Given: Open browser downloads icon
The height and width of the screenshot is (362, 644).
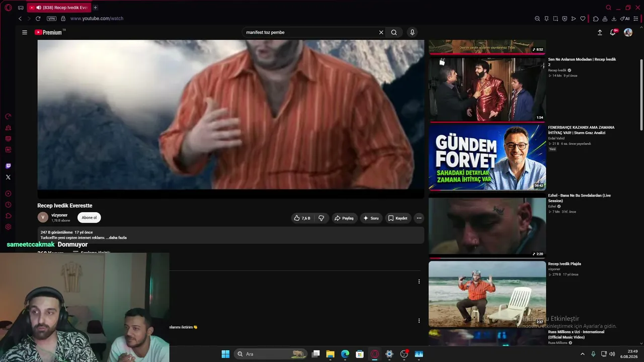Looking at the screenshot, I should [614, 19].
